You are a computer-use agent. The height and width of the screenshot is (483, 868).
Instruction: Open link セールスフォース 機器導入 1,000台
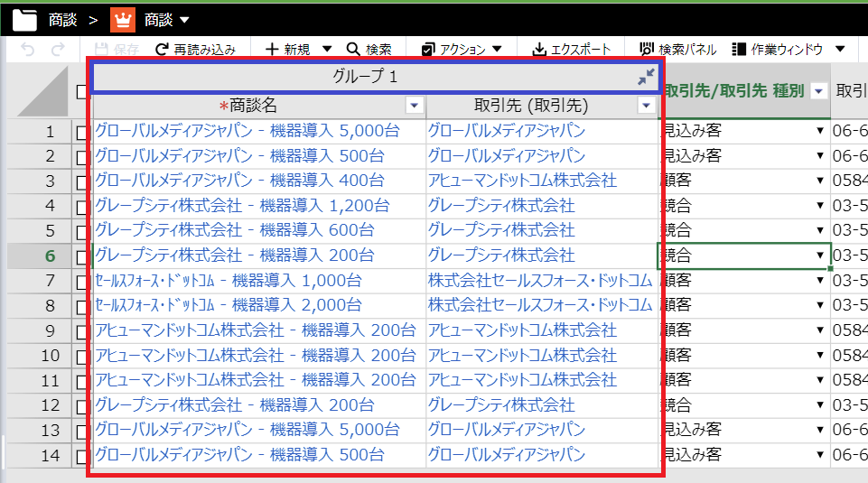[229, 281]
